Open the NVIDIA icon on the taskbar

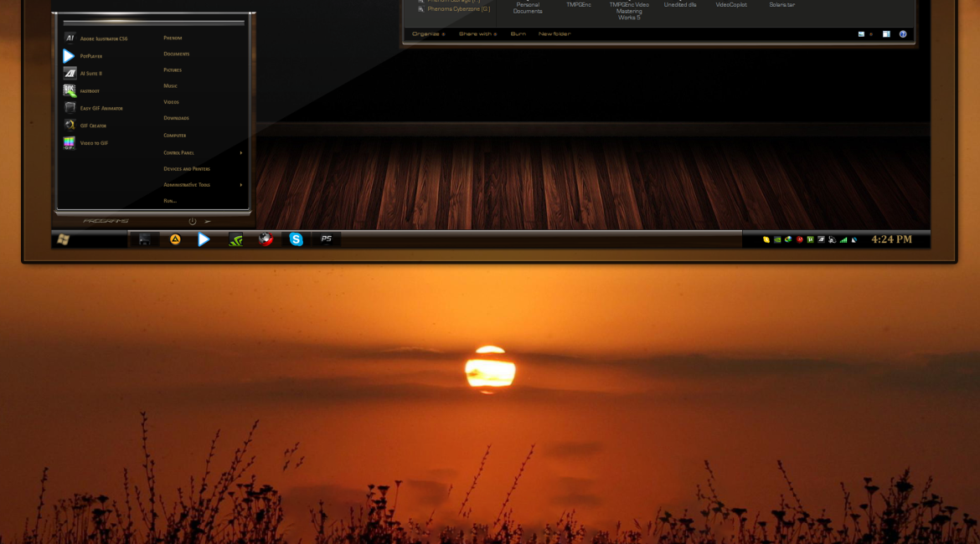[236, 239]
